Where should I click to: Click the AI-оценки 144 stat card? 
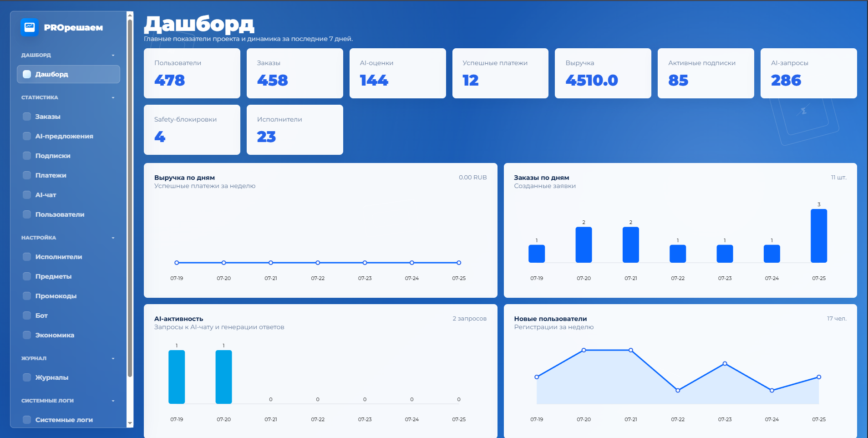click(x=398, y=73)
